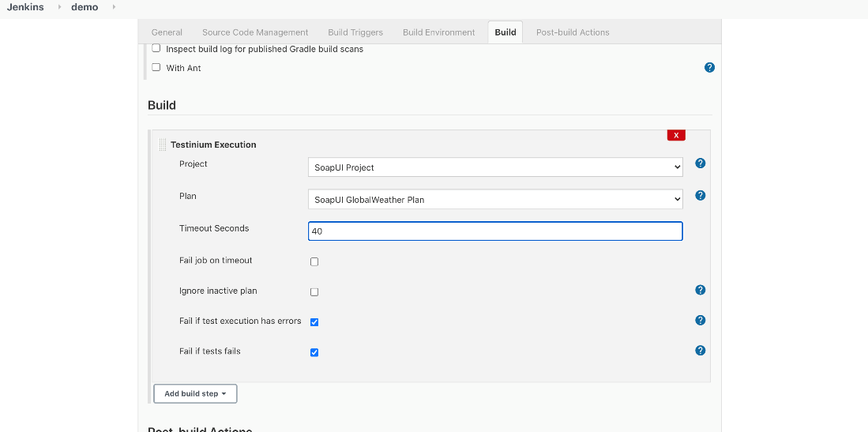The width and height of the screenshot is (868, 432).
Task: Open the Build Triggers tab
Action: (355, 32)
